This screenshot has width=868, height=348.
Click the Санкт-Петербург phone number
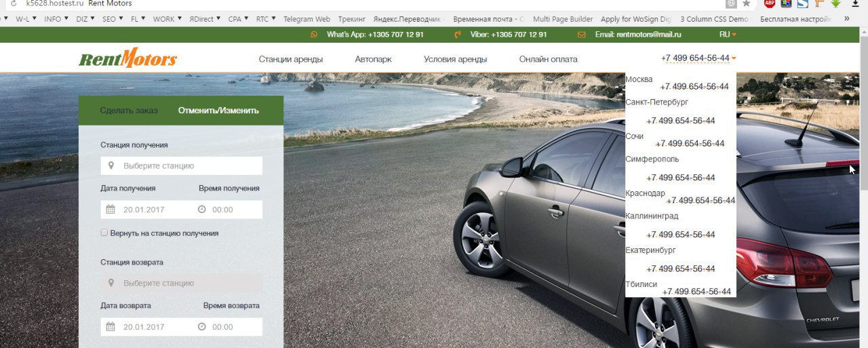[681, 121]
